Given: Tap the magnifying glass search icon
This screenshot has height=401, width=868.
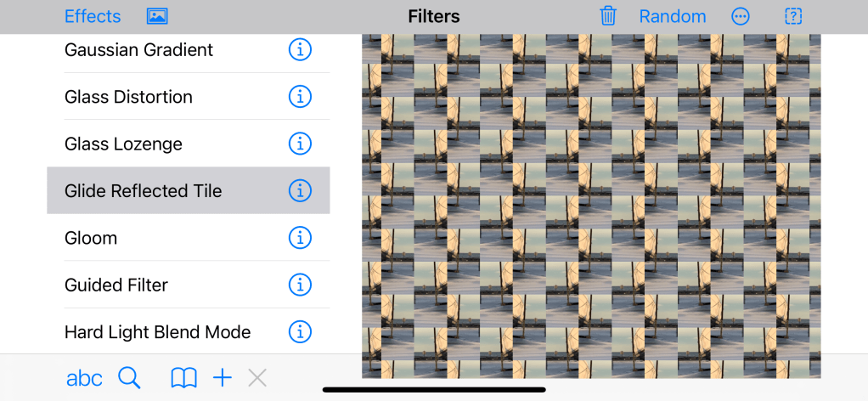Looking at the screenshot, I should pyautogui.click(x=129, y=378).
